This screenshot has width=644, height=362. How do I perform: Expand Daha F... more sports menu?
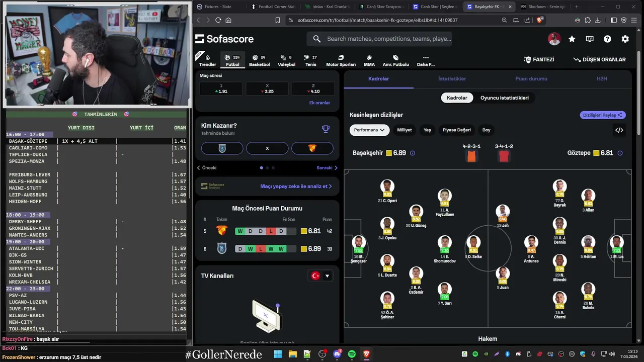point(426,60)
